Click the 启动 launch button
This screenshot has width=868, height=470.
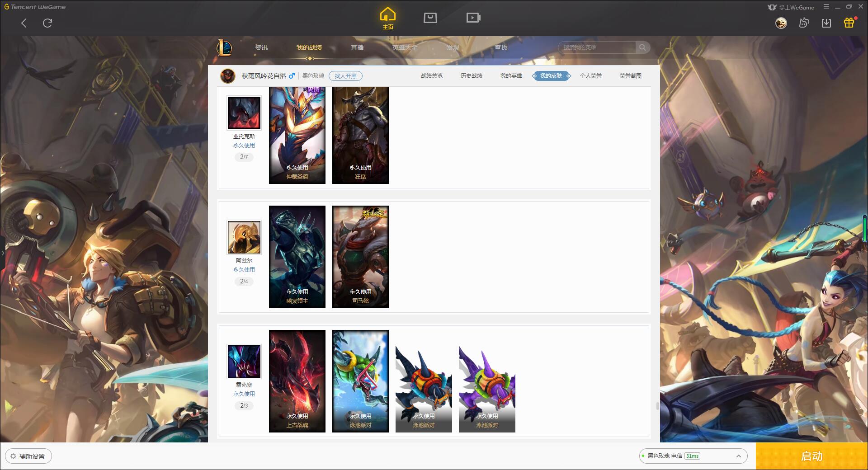pyautogui.click(x=811, y=456)
